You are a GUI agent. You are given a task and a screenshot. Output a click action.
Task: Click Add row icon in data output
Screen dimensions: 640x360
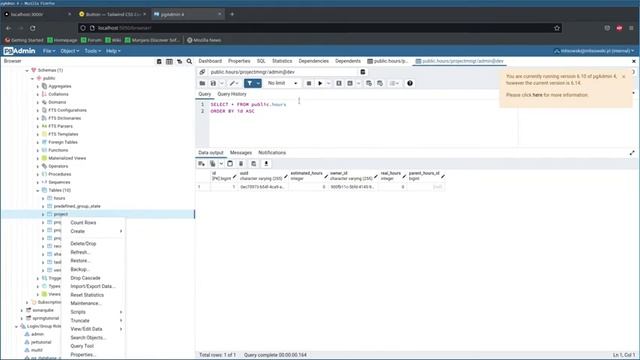201,164
